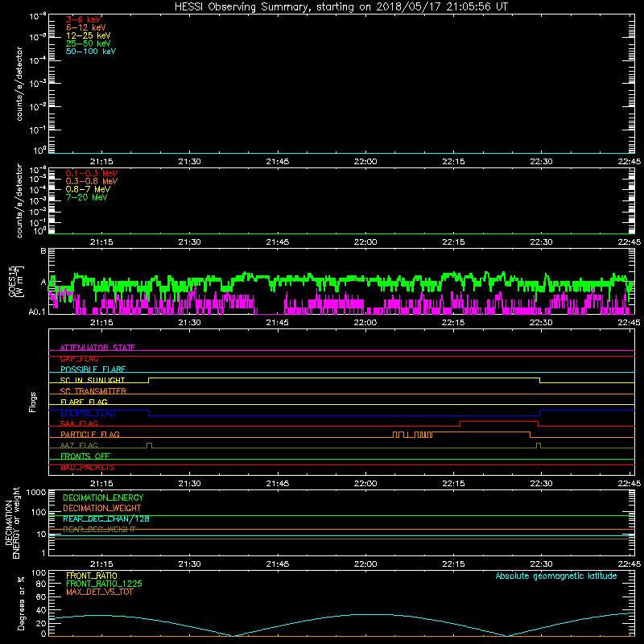Viewport: 644px width, 644px height.
Task: Click the ATTENUATOR_STATE flag label
Action: click(97, 348)
